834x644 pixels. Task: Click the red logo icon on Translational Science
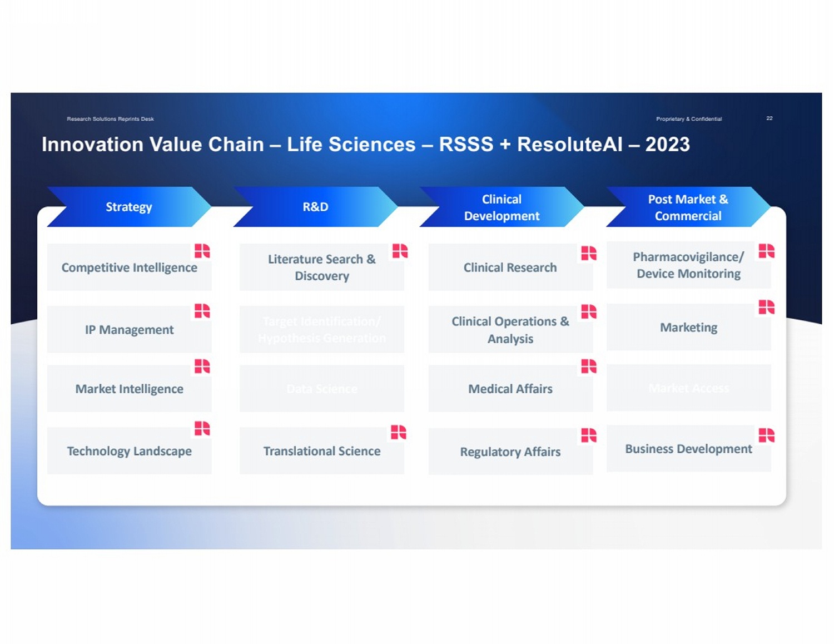[398, 432]
